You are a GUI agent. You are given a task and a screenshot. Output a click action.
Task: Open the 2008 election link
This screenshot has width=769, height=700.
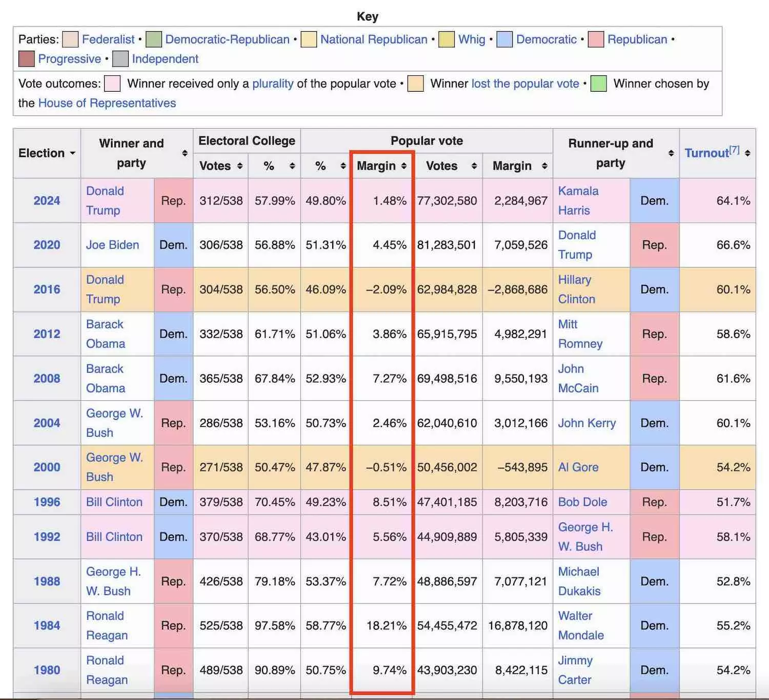point(47,379)
